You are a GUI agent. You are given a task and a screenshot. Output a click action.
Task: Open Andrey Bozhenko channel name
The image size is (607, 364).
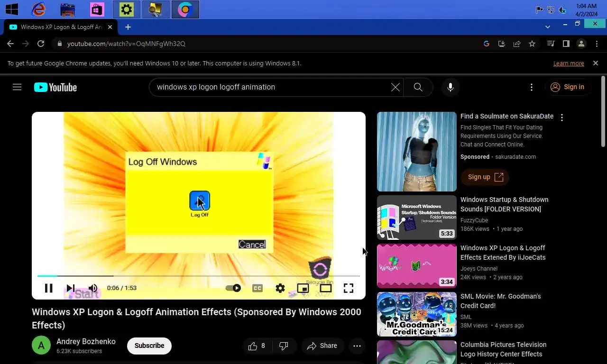86,341
